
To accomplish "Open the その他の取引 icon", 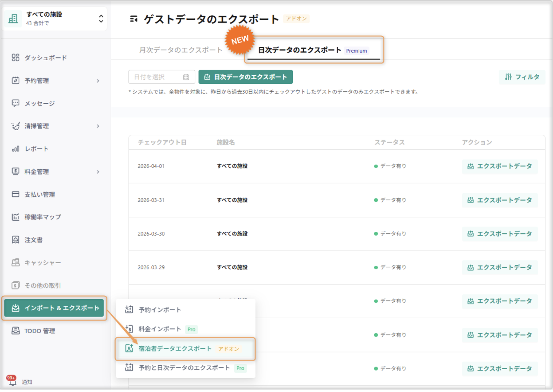I will [16, 285].
